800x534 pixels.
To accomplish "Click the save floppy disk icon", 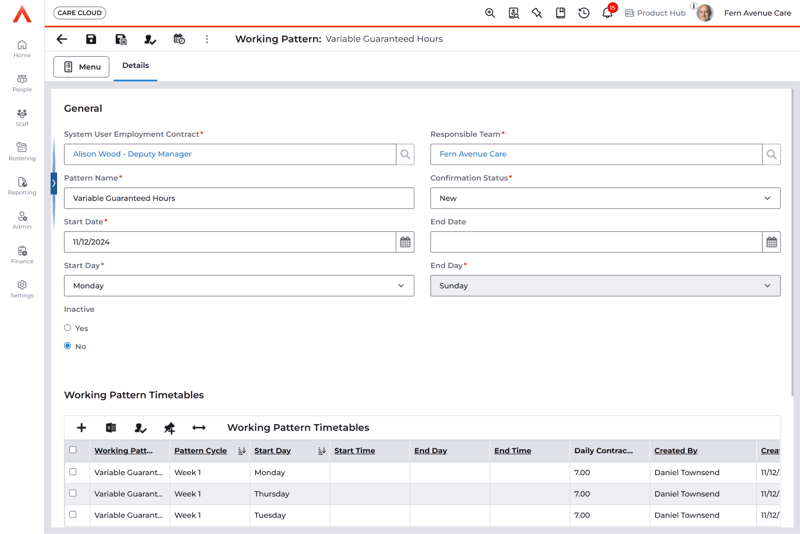I will pyautogui.click(x=91, y=39).
